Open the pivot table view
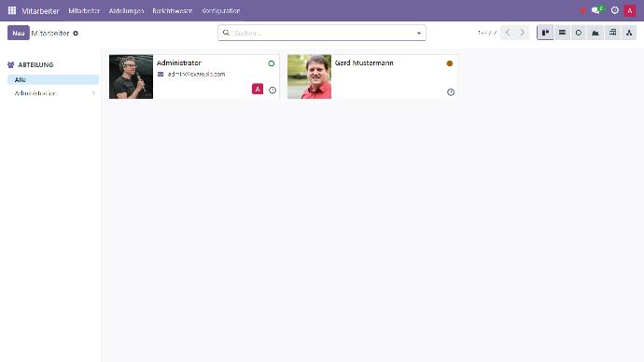The width and height of the screenshot is (644, 362). pos(612,33)
